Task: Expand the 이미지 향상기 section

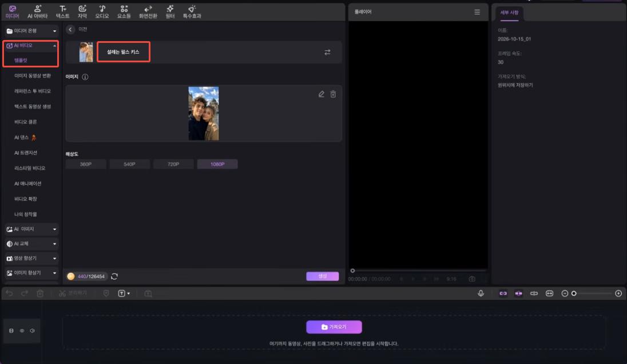Action: pos(31,273)
